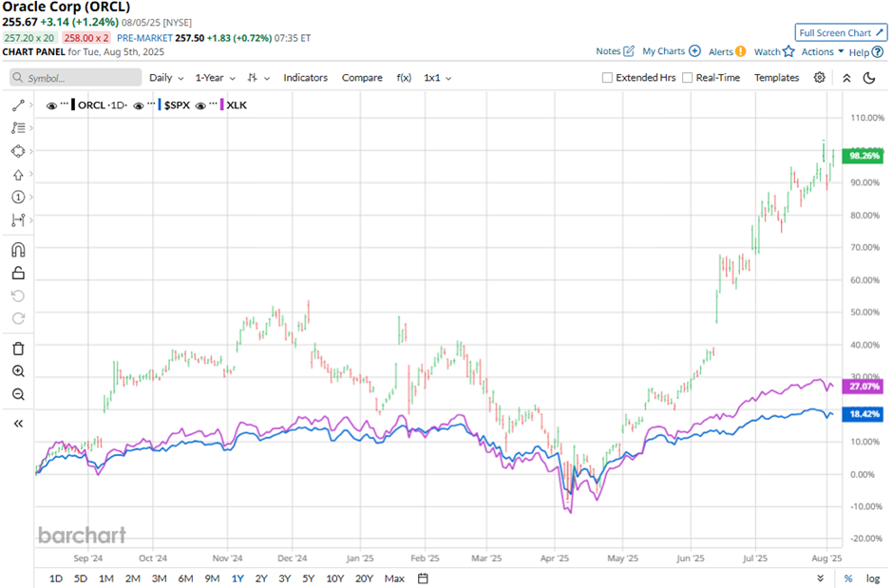Add to My Charts plus icon
893x588 pixels.
click(x=694, y=51)
